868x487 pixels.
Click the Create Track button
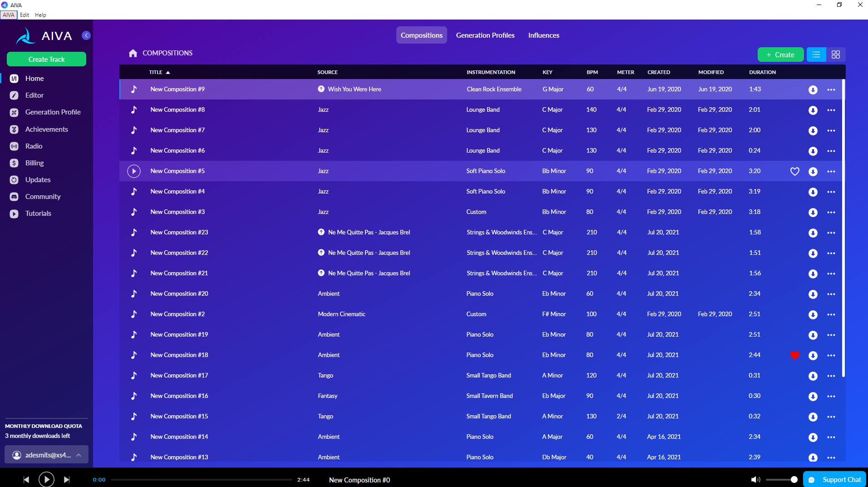point(46,59)
